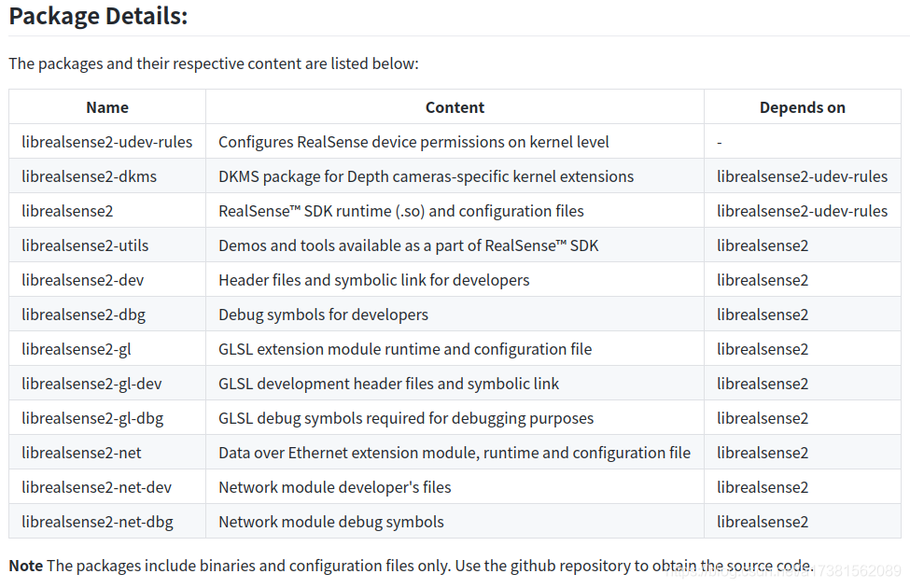Click 'Demos and tools available' description
This screenshot has height=588, width=910.
tap(408, 245)
